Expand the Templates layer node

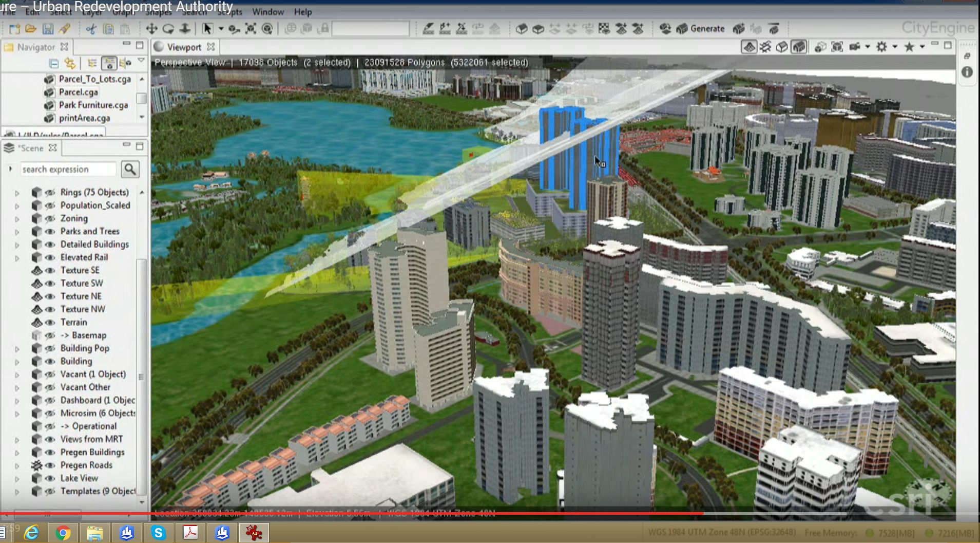[x=17, y=492]
